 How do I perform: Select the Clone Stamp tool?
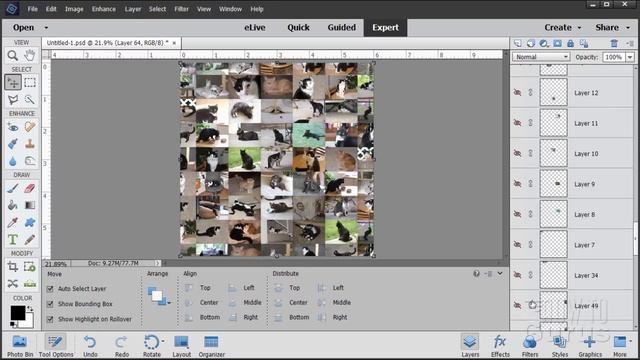pyautogui.click(x=29, y=144)
